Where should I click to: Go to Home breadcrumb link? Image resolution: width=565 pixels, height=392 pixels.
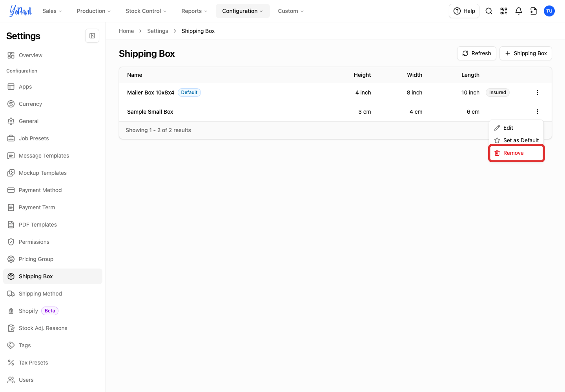126,31
